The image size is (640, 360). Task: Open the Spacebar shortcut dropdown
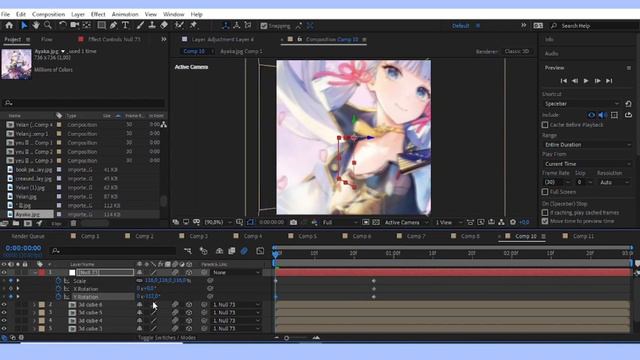[x=582, y=104]
